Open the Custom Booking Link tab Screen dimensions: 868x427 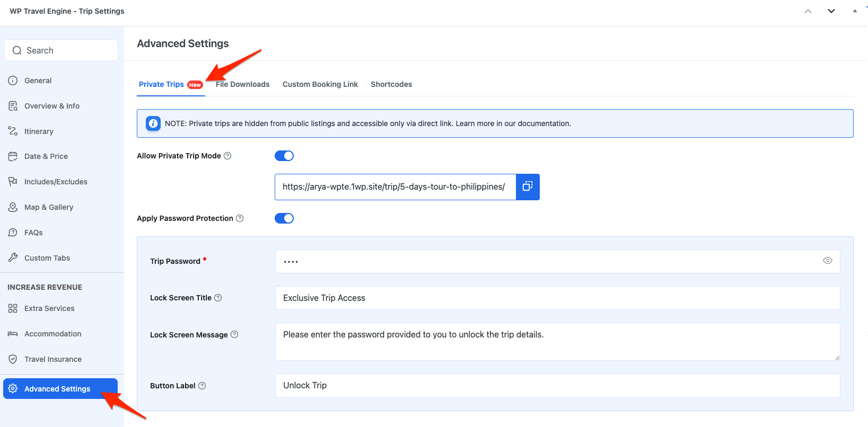tap(320, 84)
